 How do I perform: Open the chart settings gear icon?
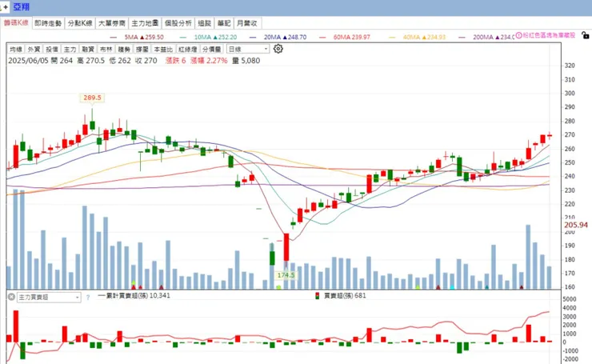[x=278, y=49]
